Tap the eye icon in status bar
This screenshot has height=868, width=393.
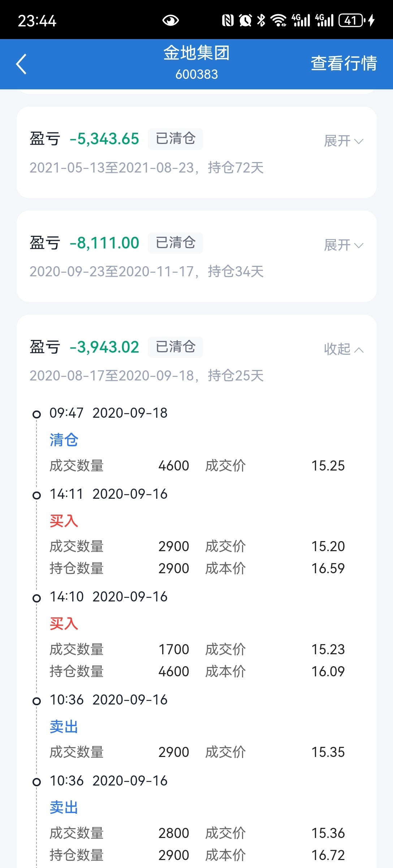click(170, 21)
